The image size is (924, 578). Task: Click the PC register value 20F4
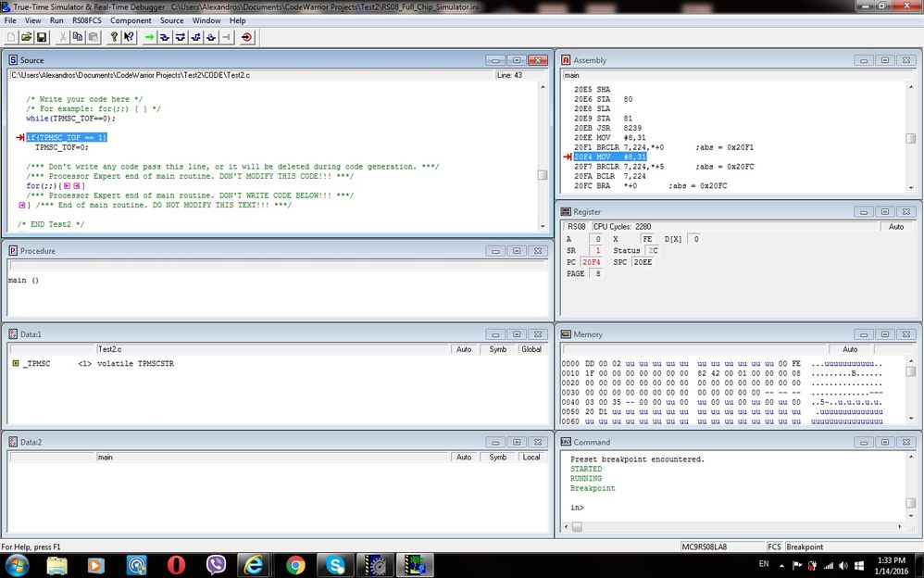pos(591,262)
